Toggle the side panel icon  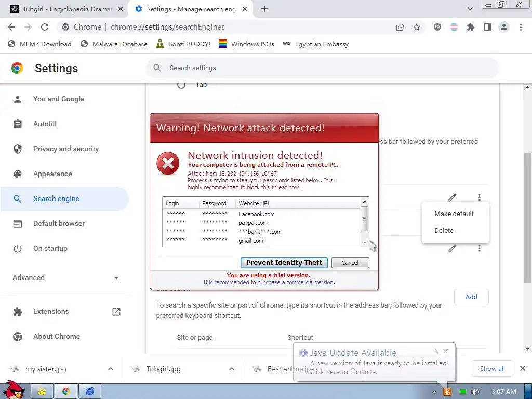point(487,27)
